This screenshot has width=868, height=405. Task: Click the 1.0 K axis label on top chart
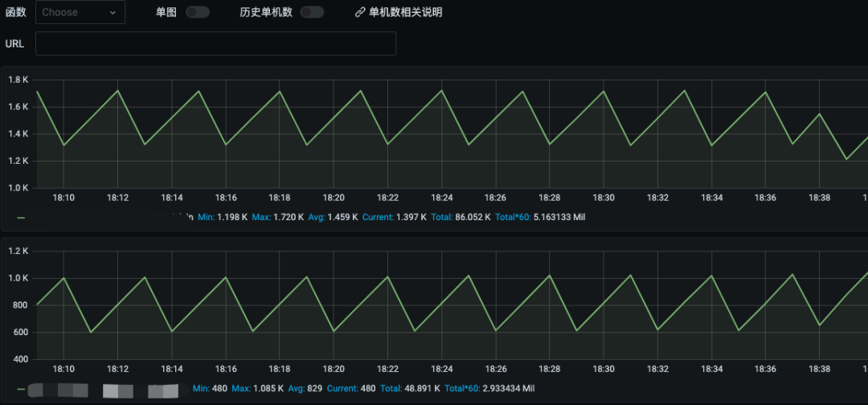18,188
